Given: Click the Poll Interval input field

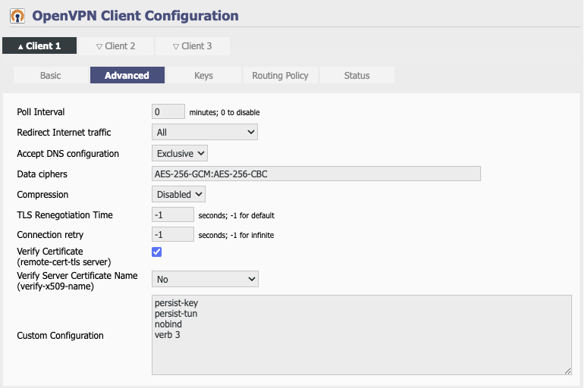Looking at the screenshot, I should [x=168, y=111].
